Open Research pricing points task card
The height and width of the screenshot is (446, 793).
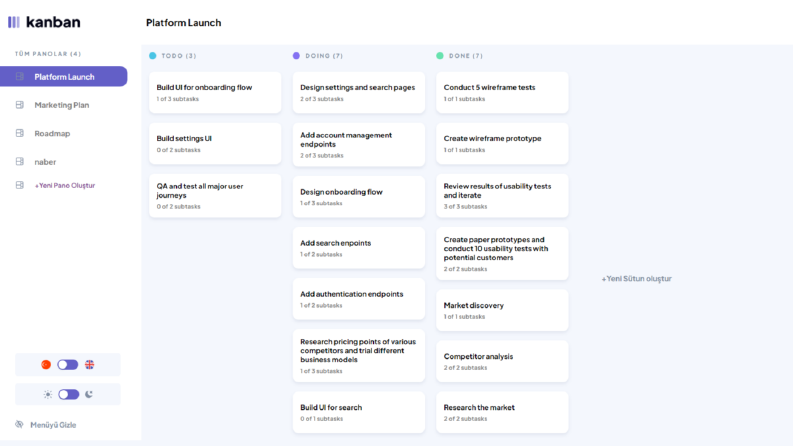[359, 355]
